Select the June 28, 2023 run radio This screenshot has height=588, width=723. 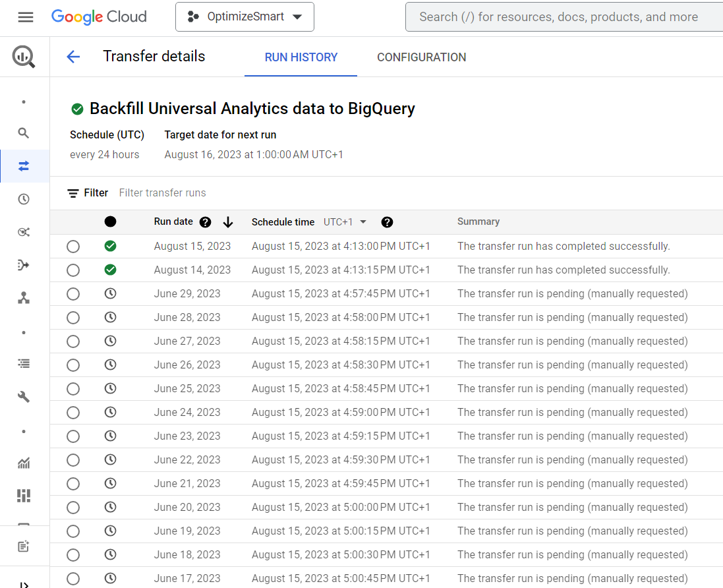click(73, 318)
